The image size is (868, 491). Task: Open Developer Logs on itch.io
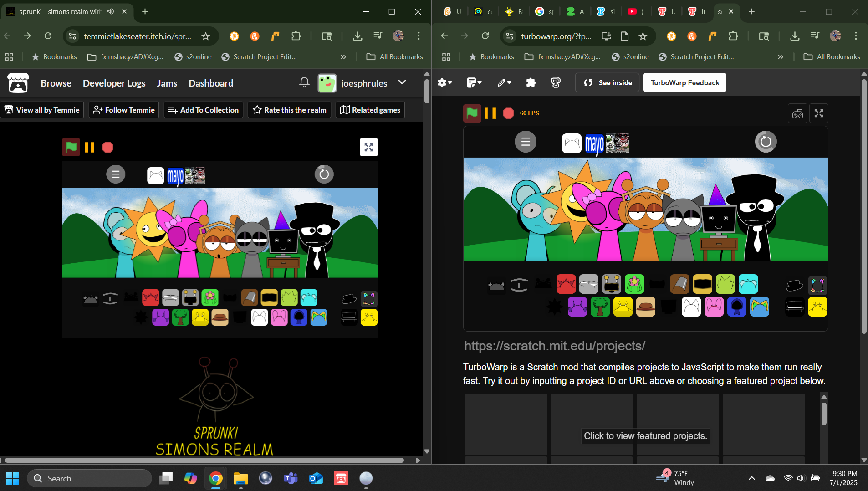coord(114,83)
